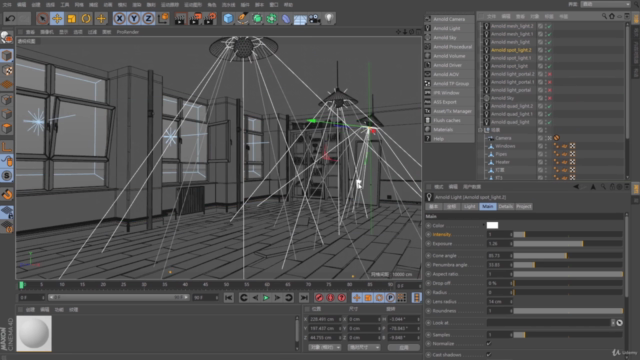Select Arnold mesh_light.2 object
Image resolution: width=640 pixels, height=360 pixels.
point(512,26)
